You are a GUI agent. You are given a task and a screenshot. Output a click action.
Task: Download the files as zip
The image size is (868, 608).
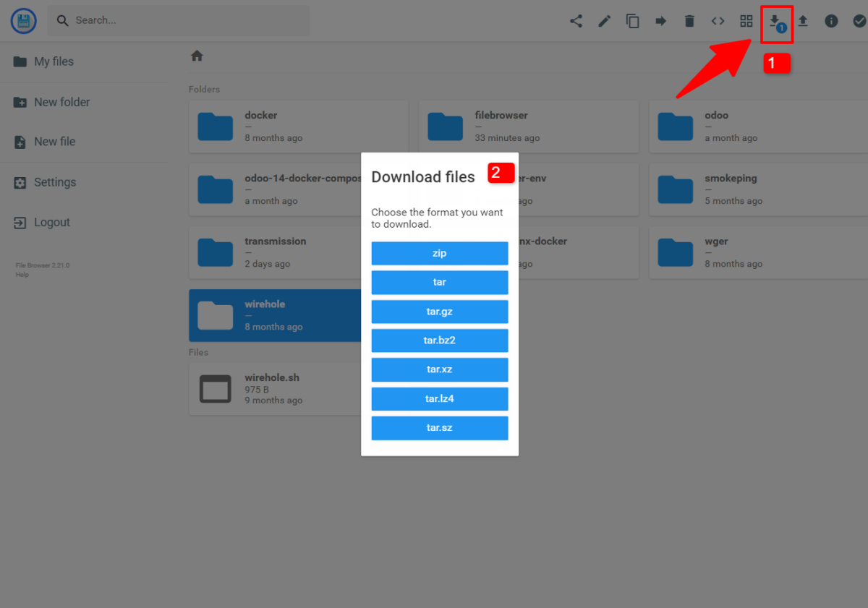pyautogui.click(x=439, y=253)
